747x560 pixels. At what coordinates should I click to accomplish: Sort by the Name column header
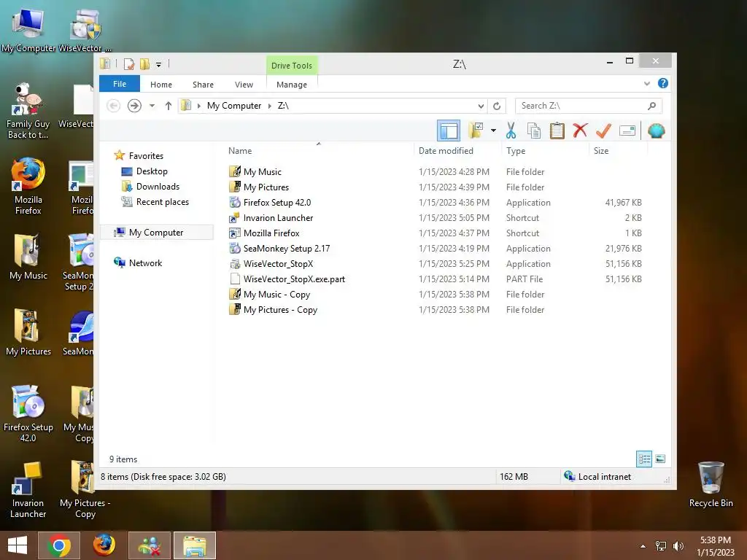pyautogui.click(x=239, y=151)
